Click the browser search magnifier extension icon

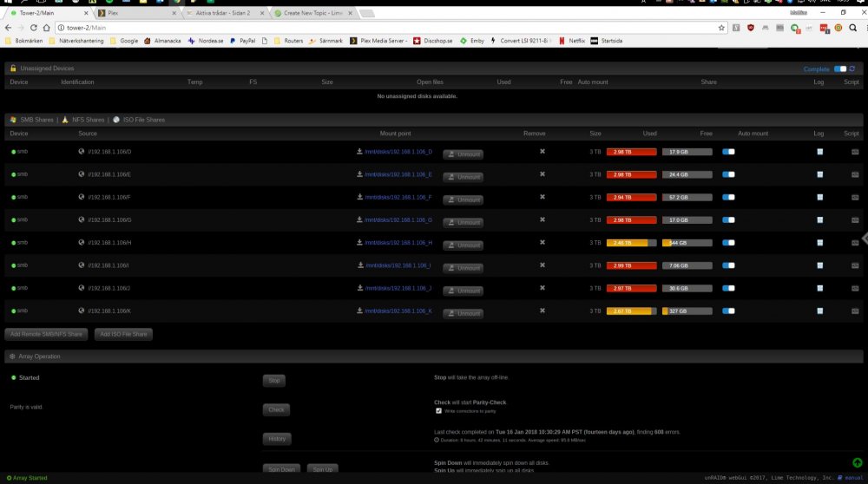click(x=853, y=28)
